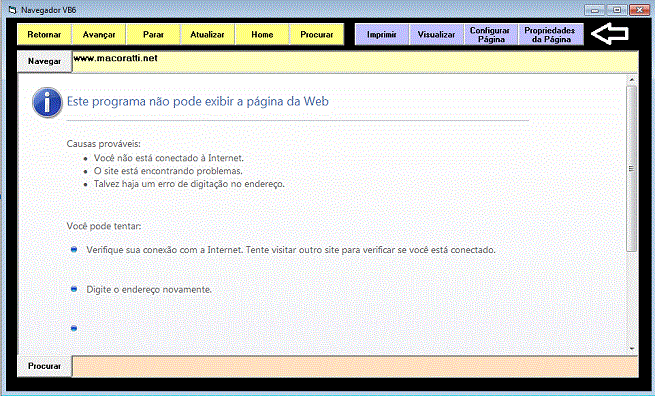Viewport: 655px width, 396px height.
Task: Close the Navegador VB6 window
Action: click(639, 10)
